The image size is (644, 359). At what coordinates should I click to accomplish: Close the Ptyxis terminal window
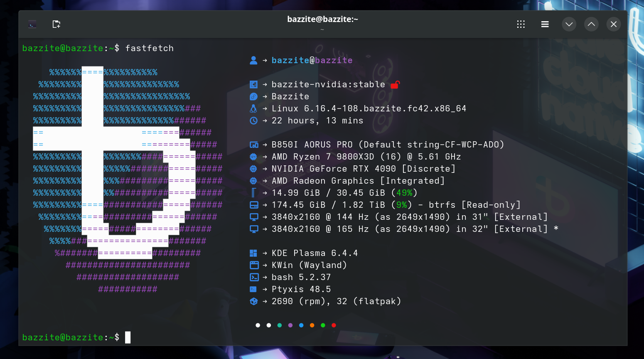coord(614,24)
